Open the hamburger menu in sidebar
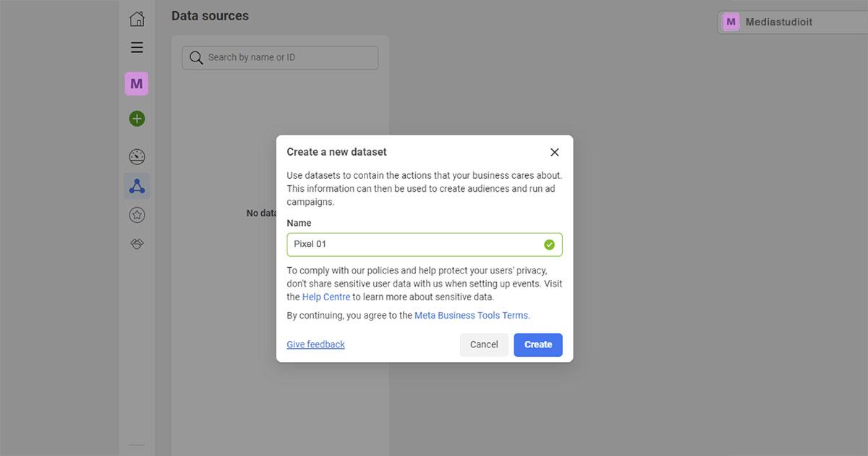The width and height of the screenshot is (868, 456). click(x=137, y=48)
